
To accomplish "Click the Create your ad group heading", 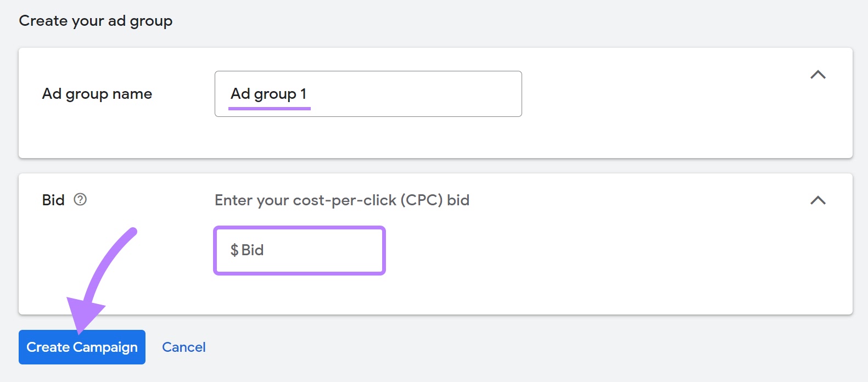I will click(x=95, y=21).
